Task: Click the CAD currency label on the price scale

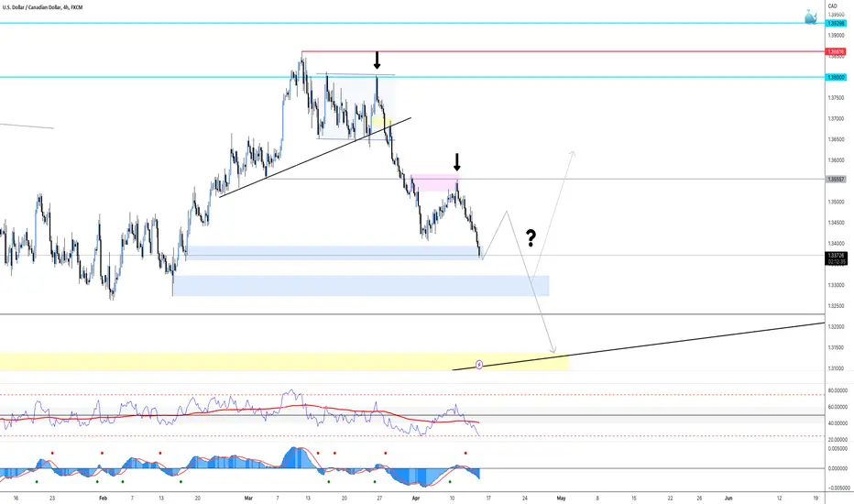Action: (832, 6)
